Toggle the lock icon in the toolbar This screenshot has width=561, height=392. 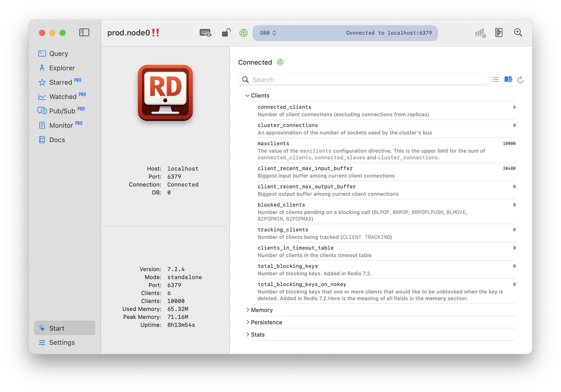[x=226, y=32]
